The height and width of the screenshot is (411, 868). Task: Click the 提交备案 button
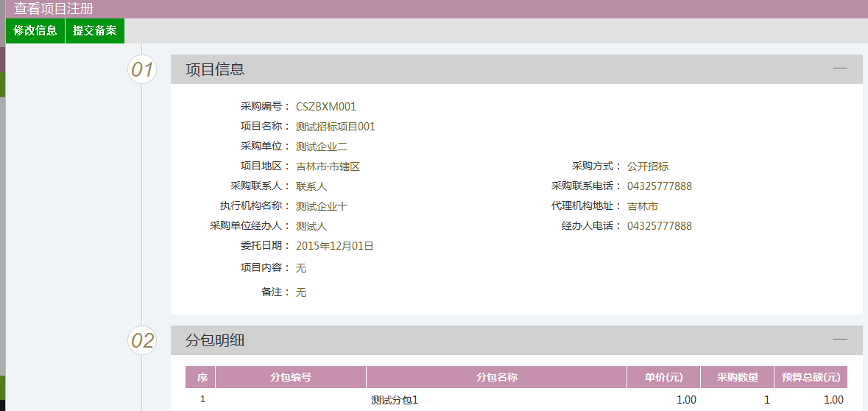[x=95, y=31]
